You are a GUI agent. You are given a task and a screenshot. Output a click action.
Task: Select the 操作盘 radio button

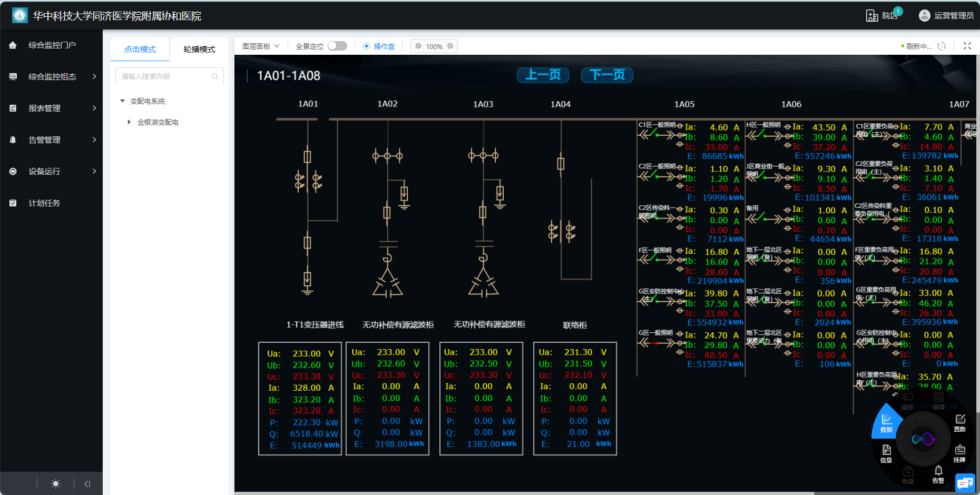click(367, 46)
